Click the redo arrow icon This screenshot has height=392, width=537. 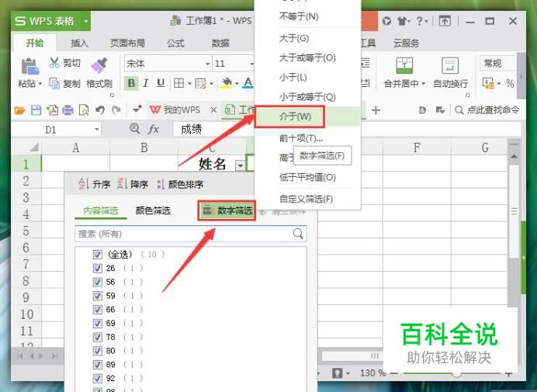coord(116,110)
